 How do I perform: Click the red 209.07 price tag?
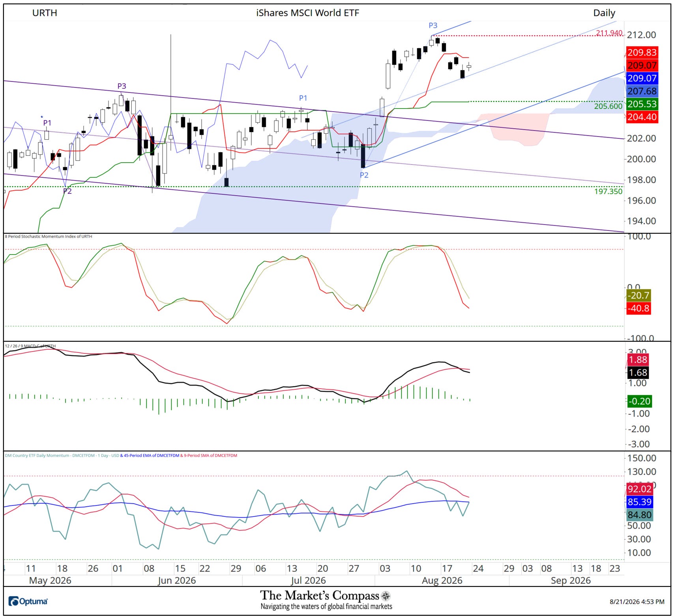tap(642, 66)
